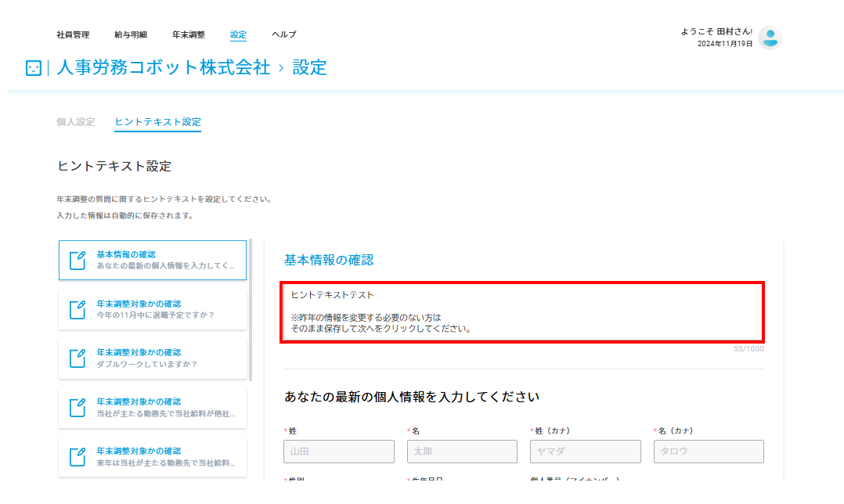Click the 53/1000 character counter
This screenshot has height=504, width=844.
coord(748,349)
